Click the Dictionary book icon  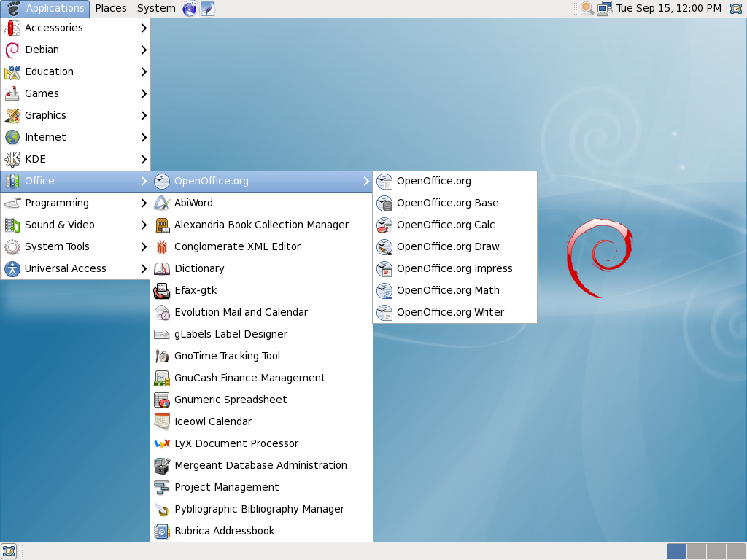(162, 268)
